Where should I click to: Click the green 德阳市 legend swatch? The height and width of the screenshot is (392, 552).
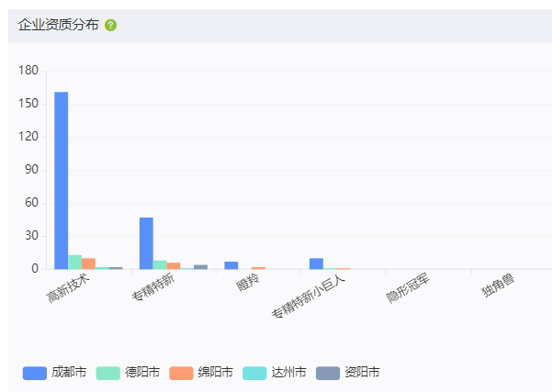click(107, 372)
